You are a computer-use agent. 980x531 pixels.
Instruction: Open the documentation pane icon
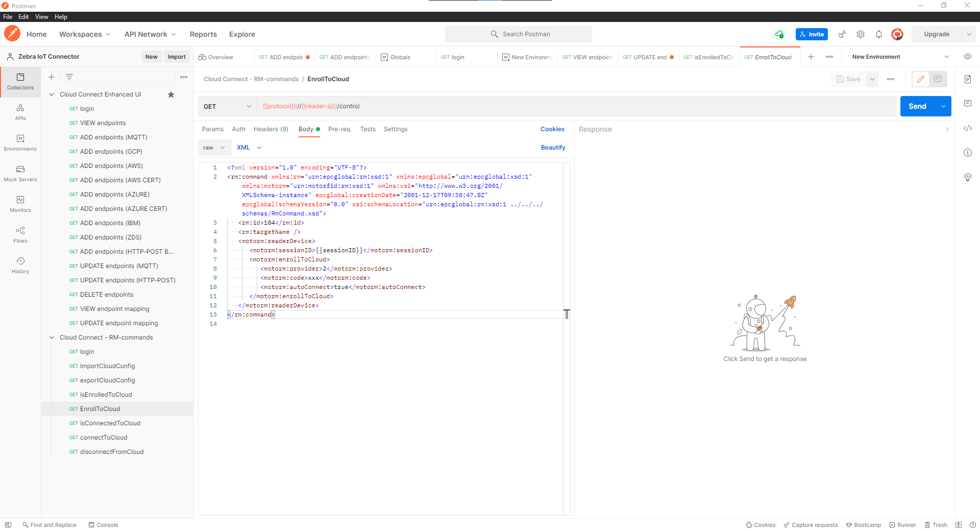click(968, 79)
